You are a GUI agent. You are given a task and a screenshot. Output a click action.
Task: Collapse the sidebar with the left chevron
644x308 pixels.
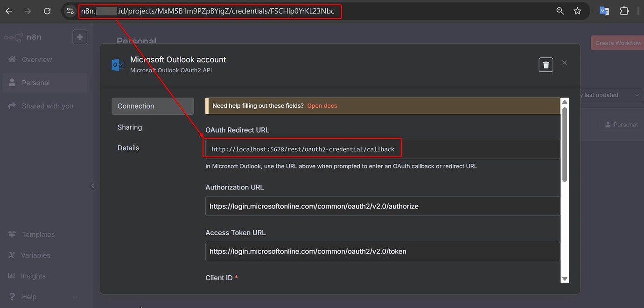point(92,185)
